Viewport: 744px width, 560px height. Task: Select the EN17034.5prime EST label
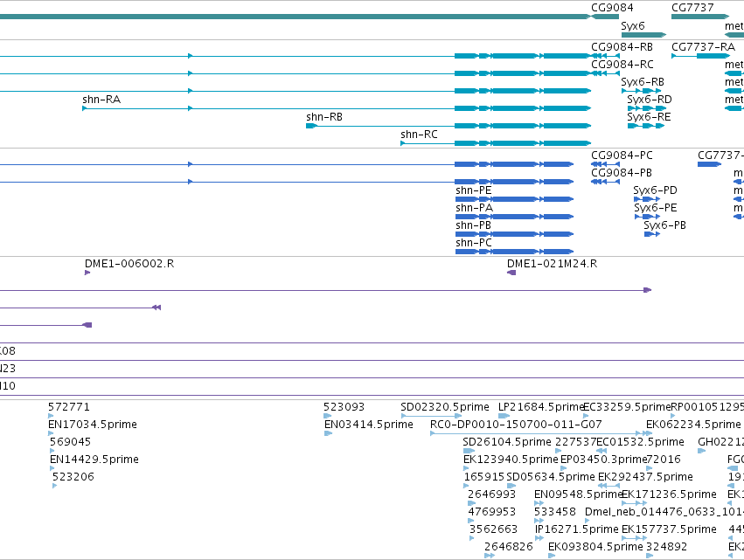93,425
